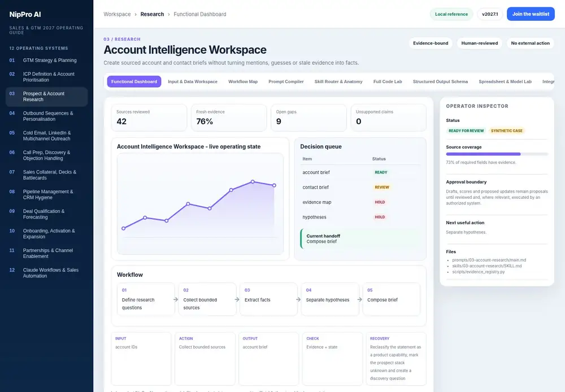
Task: Click arrow between Extract facts and Separate hypotheses
Action: click(x=298, y=299)
